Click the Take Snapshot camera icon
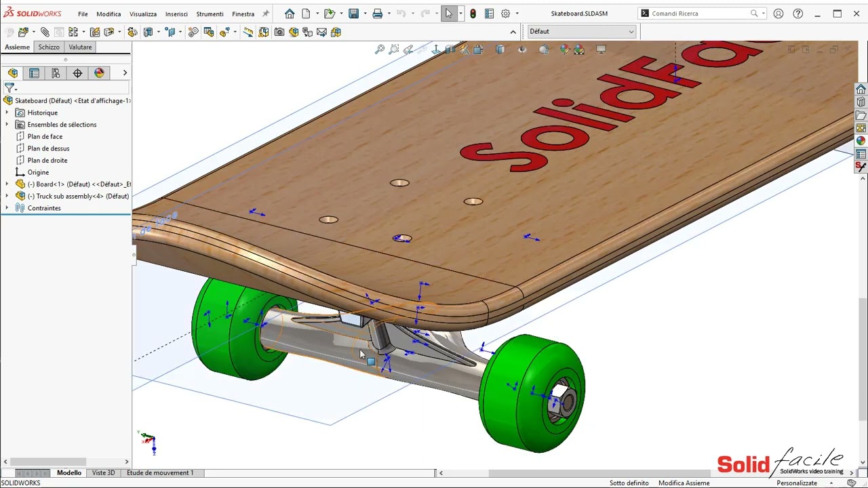Screen dimensions: 868x488 (279, 32)
